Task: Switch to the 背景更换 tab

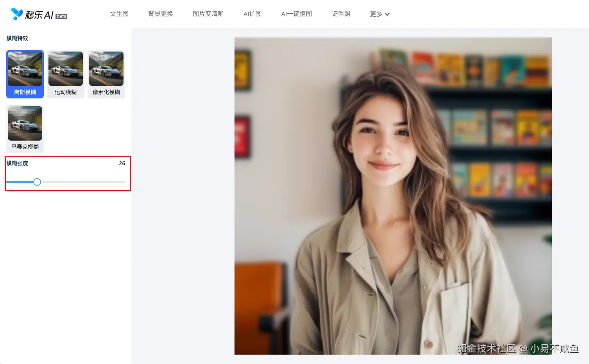Action: tap(160, 14)
